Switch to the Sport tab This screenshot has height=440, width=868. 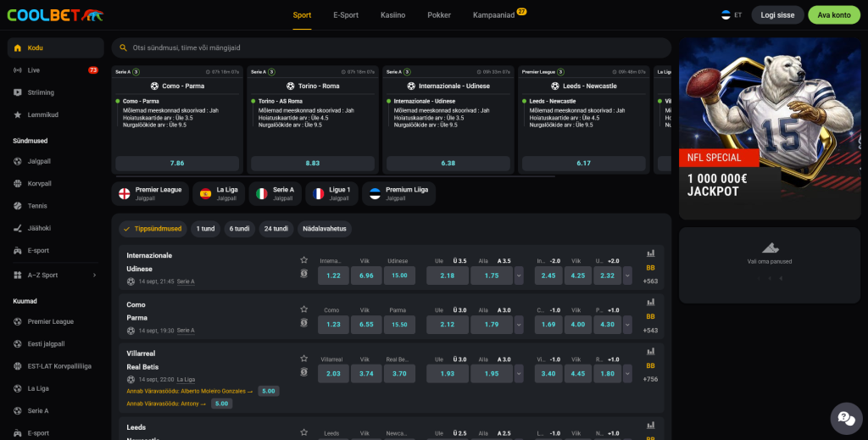(x=302, y=15)
